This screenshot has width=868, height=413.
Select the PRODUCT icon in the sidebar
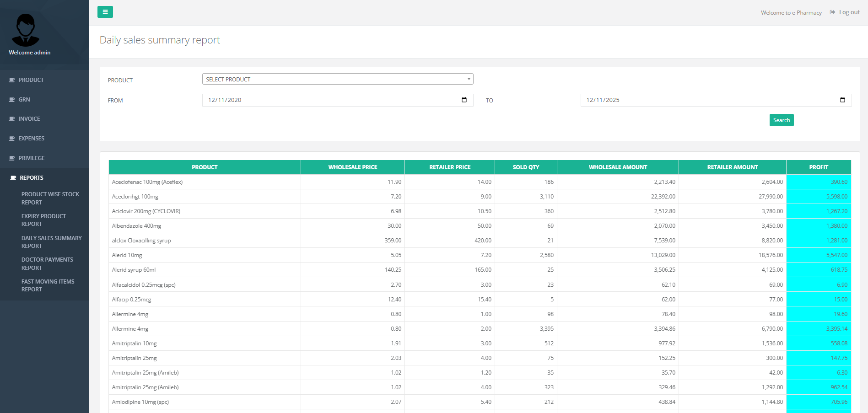[12, 80]
